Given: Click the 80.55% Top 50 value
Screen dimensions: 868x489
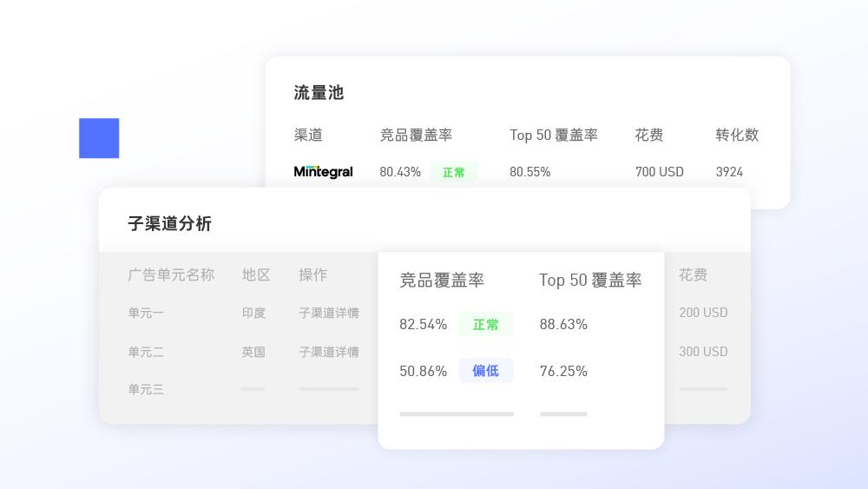Looking at the screenshot, I should [x=529, y=172].
